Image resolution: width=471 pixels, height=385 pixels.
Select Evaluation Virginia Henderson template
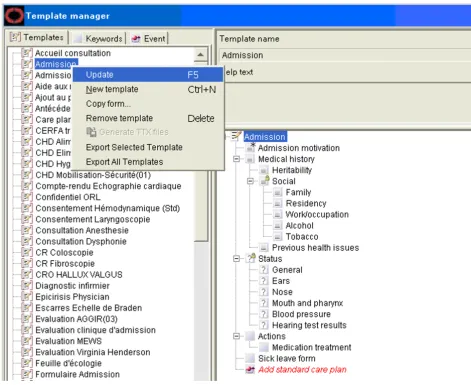(x=93, y=352)
